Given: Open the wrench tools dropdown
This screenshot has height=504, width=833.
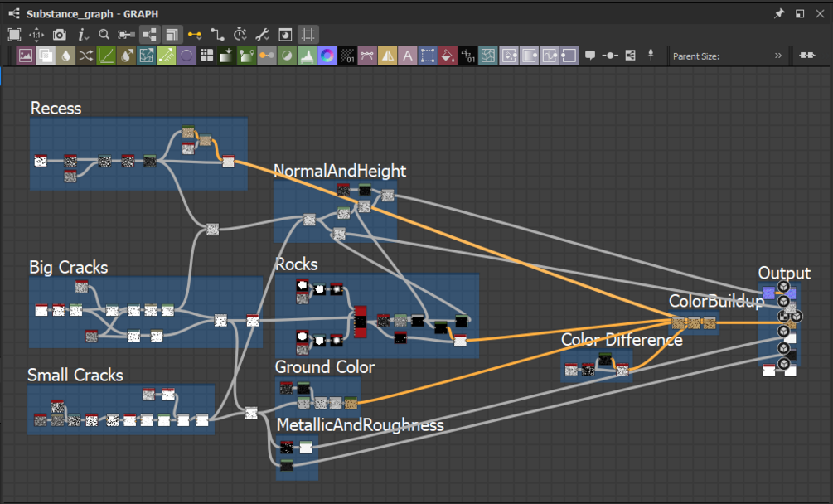Looking at the screenshot, I should coord(262,35).
